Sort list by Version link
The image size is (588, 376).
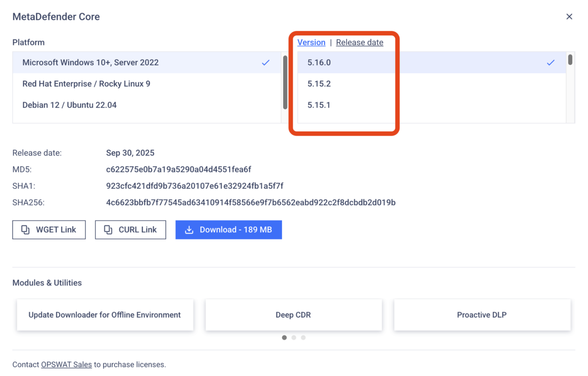pos(311,42)
